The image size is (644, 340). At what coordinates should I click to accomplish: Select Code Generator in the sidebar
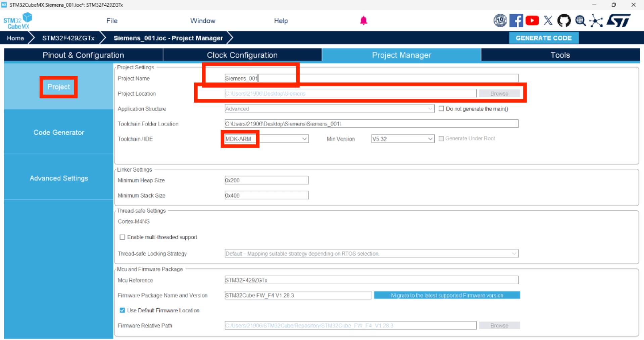[59, 132]
